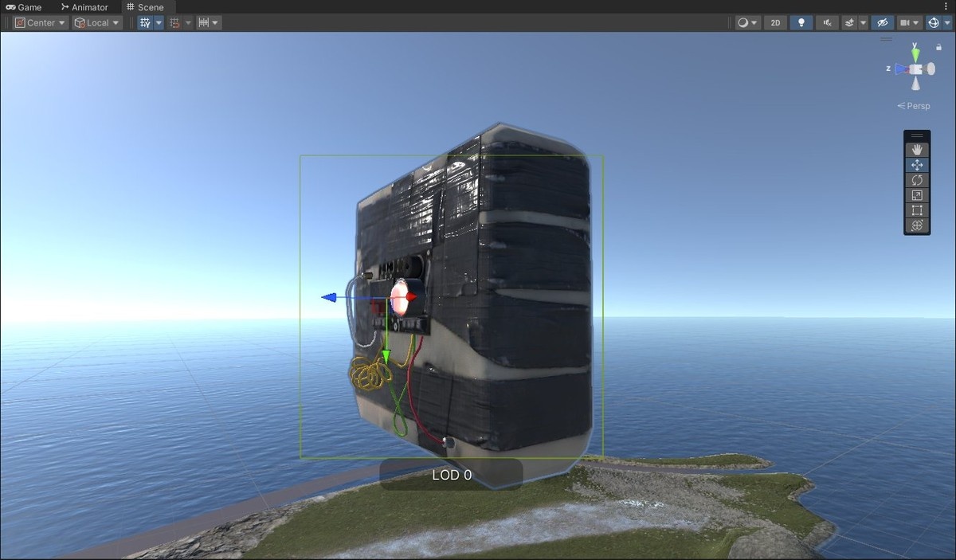Select the Rotate tool
The height and width of the screenshot is (560, 956).
(x=917, y=180)
